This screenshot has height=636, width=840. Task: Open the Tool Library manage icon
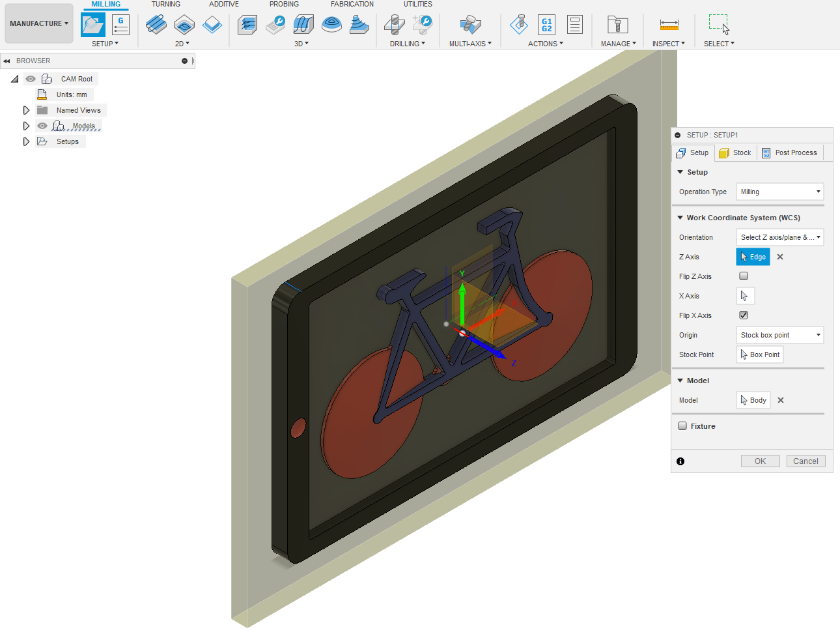pos(618,25)
